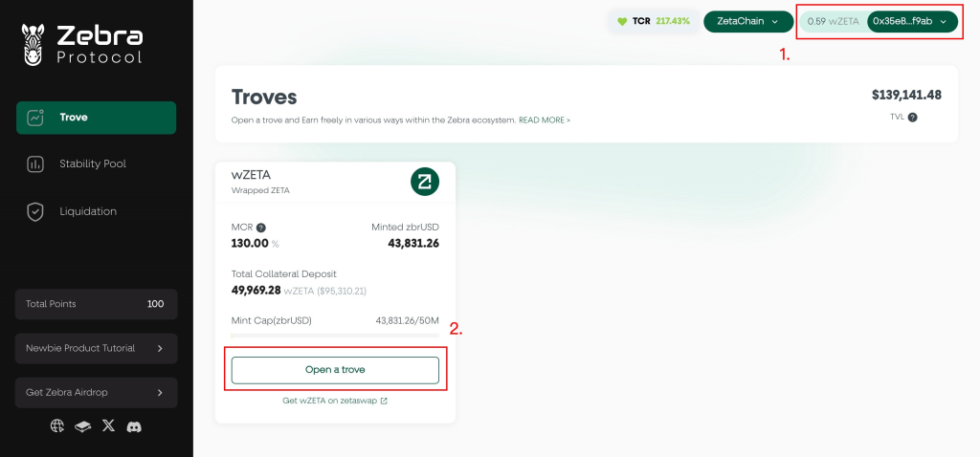Click the READ MORE link
The width and height of the screenshot is (980, 457).
(544, 120)
